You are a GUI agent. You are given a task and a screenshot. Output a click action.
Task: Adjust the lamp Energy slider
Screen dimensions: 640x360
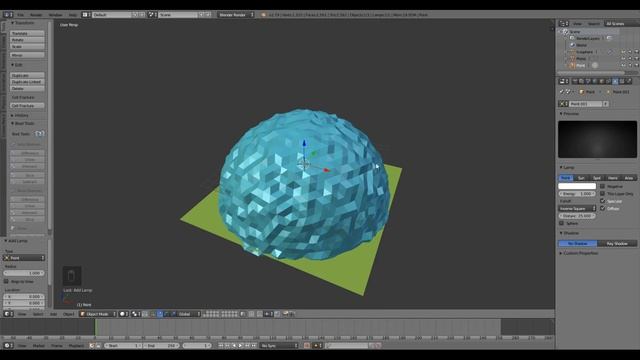577,194
